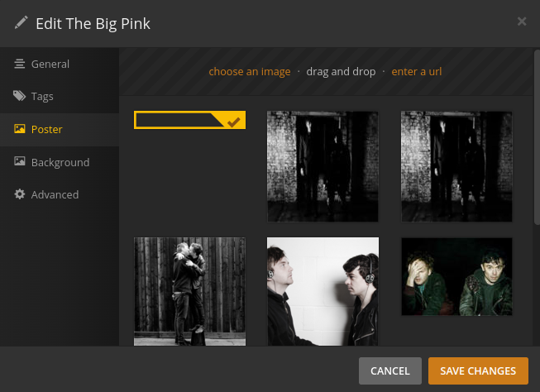Click the pencil edit icon in title
Image resolution: width=540 pixels, height=392 pixels.
(x=21, y=22)
